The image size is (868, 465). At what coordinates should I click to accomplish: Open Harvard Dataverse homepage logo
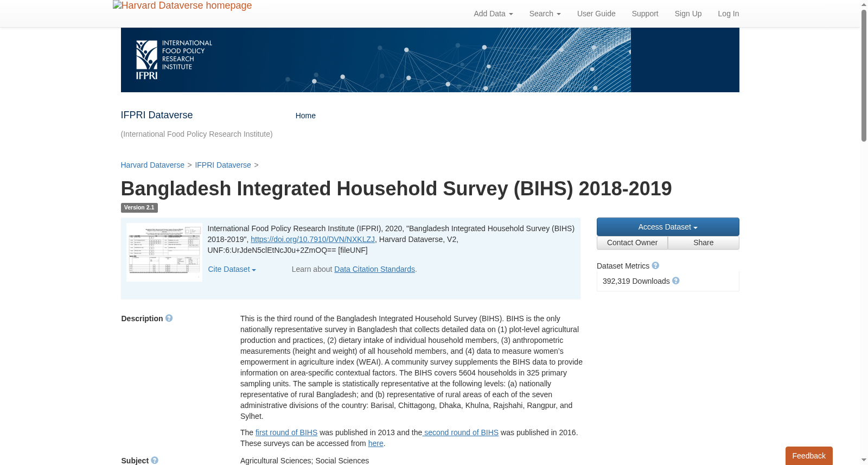coord(182,5)
